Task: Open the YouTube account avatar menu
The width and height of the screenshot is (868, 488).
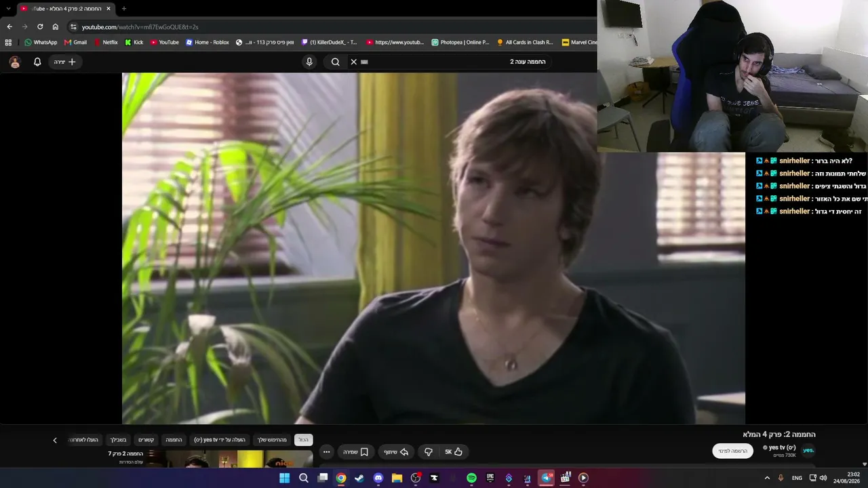Action: 15,62
